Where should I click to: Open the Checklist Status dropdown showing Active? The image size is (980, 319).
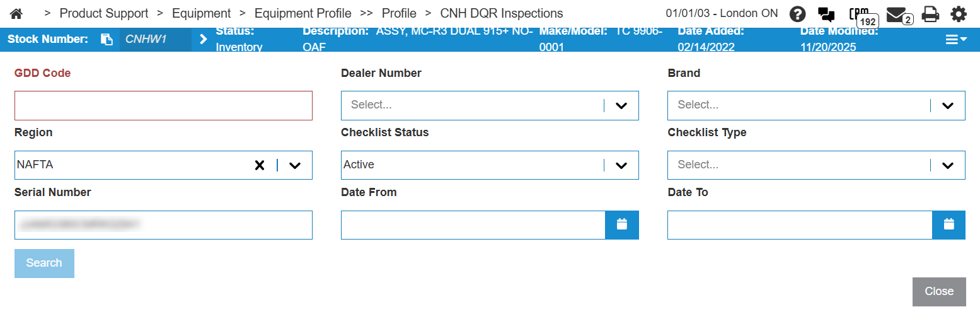pos(621,165)
